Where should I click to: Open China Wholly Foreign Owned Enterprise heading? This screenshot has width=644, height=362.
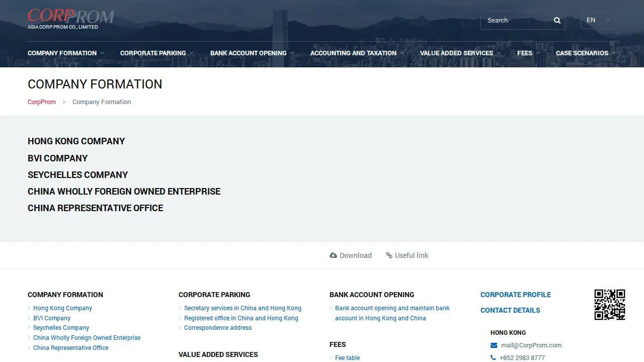(x=124, y=192)
